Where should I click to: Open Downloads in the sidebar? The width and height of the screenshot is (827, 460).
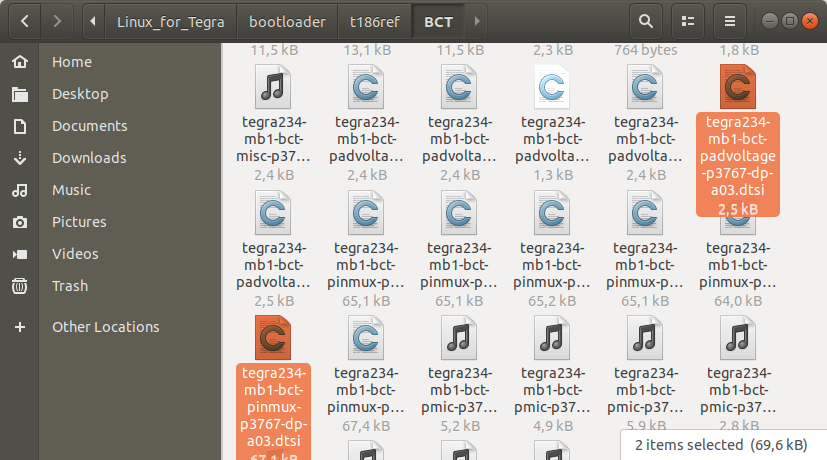tap(89, 158)
